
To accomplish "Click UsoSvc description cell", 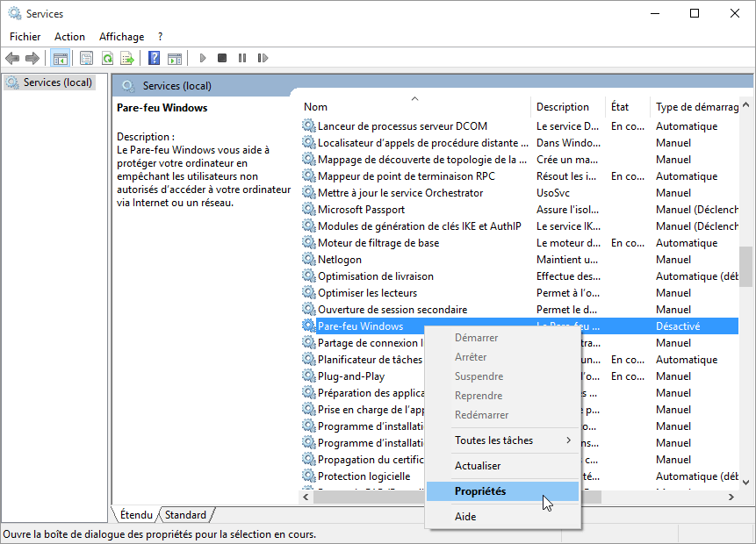I will pos(553,193).
